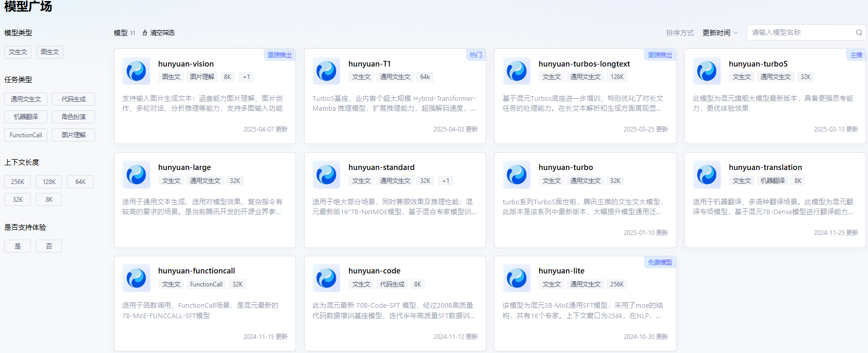Open the hunyuan-vision model title
Screen dimensions: 868x353
tap(186, 64)
